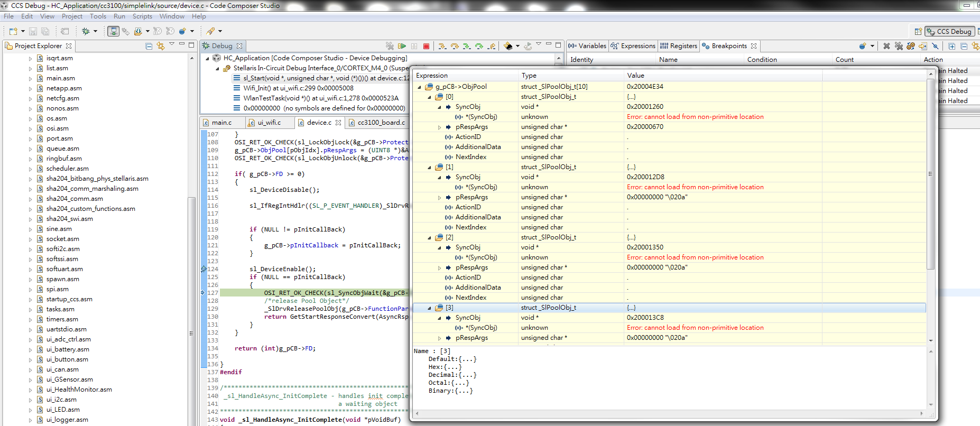This screenshot has height=426, width=980.
Task: Open the Scripts menu
Action: [142, 16]
